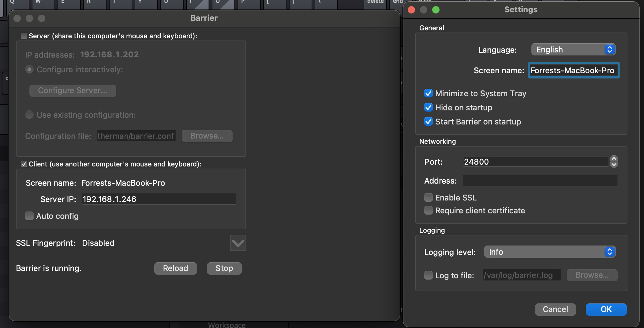The image size is (644, 328).
Task: Click the Configuration file path field
Action: pyautogui.click(x=136, y=136)
